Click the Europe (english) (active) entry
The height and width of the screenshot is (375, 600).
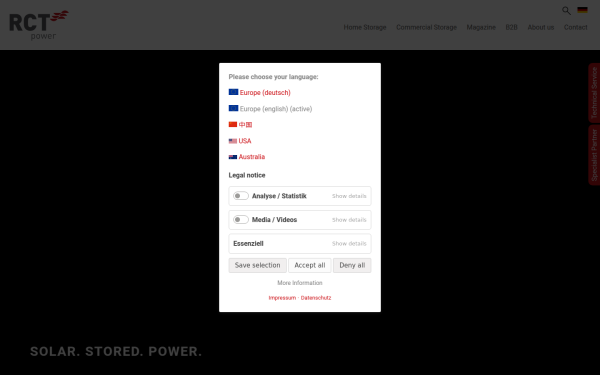click(x=276, y=109)
